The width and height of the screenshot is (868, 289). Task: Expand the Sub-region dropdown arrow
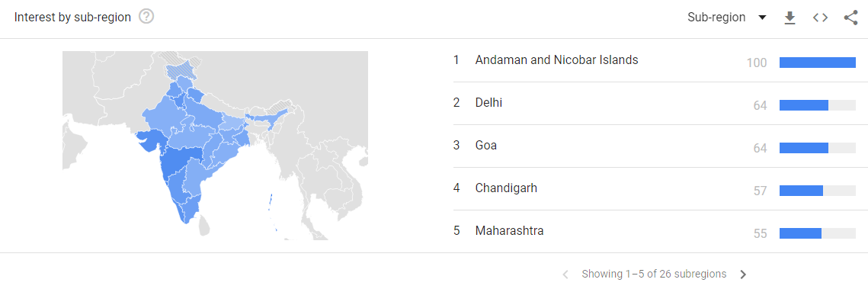pyautogui.click(x=762, y=18)
